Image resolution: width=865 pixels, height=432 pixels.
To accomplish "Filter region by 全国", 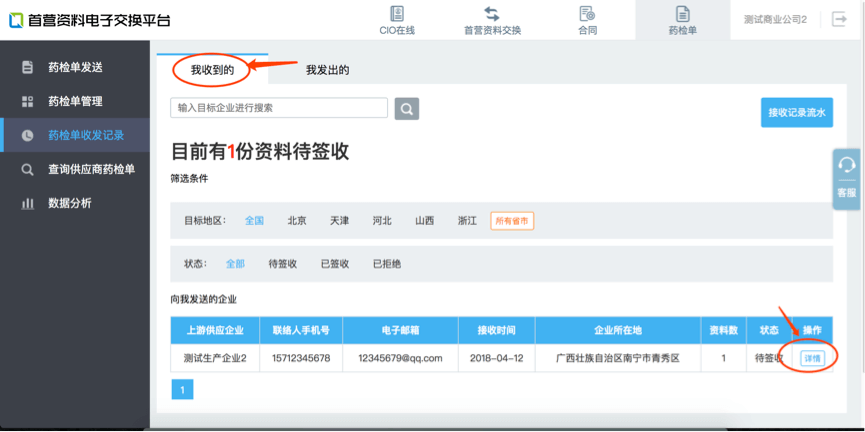I will pyautogui.click(x=254, y=221).
